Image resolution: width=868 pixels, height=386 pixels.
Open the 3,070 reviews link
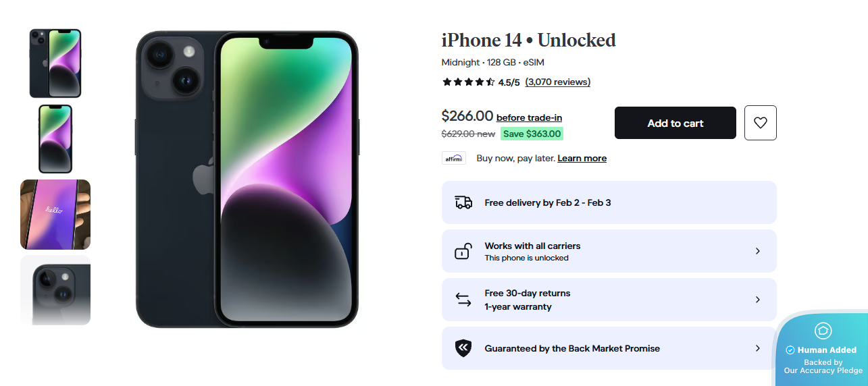tap(557, 82)
